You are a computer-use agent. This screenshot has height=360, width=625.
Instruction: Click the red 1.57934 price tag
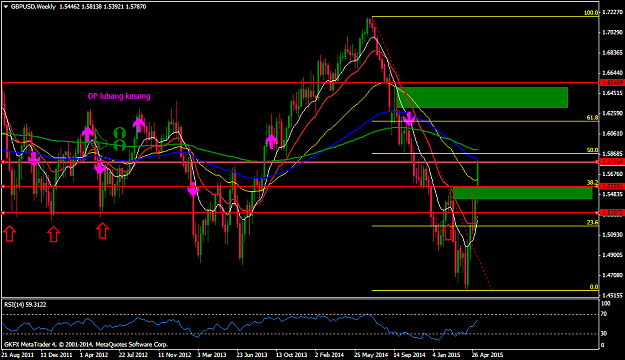[612, 162]
